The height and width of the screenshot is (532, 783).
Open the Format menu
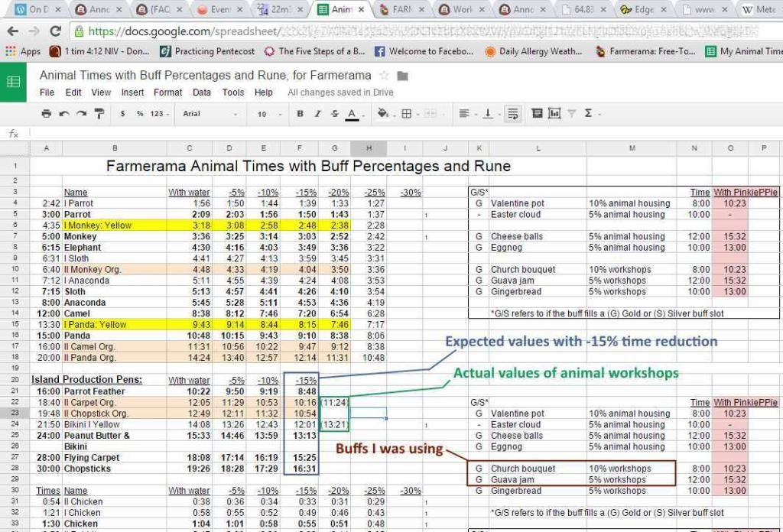(x=167, y=92)
